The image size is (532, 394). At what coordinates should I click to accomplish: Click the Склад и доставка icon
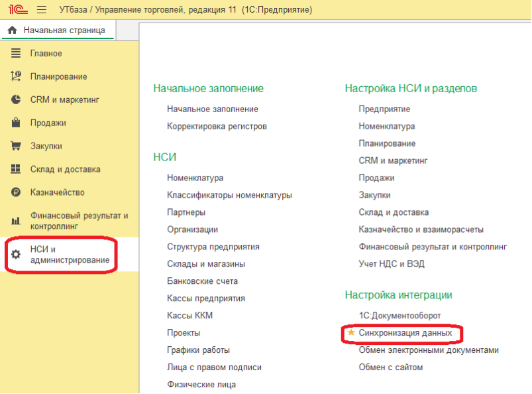click(17, 169)
